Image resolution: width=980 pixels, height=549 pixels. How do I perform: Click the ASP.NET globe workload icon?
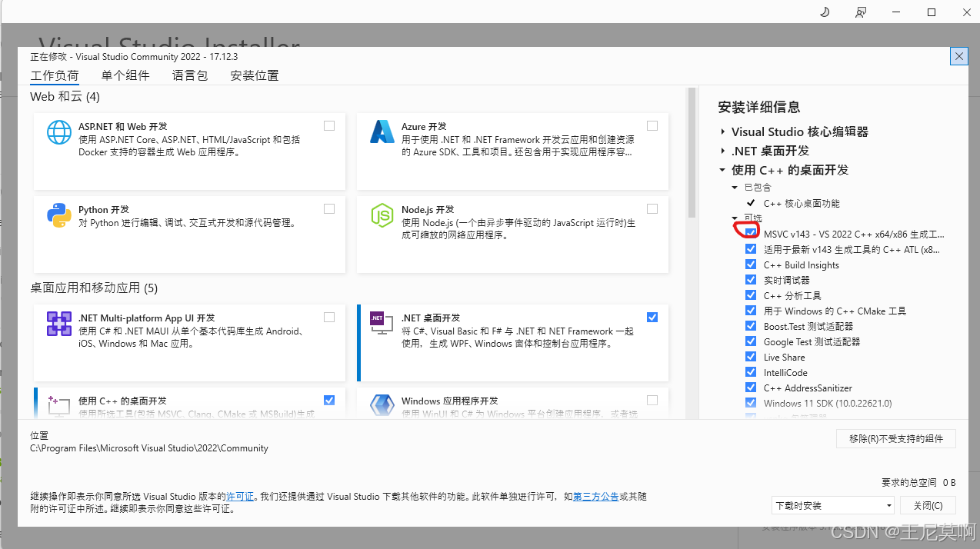point(59,132)
